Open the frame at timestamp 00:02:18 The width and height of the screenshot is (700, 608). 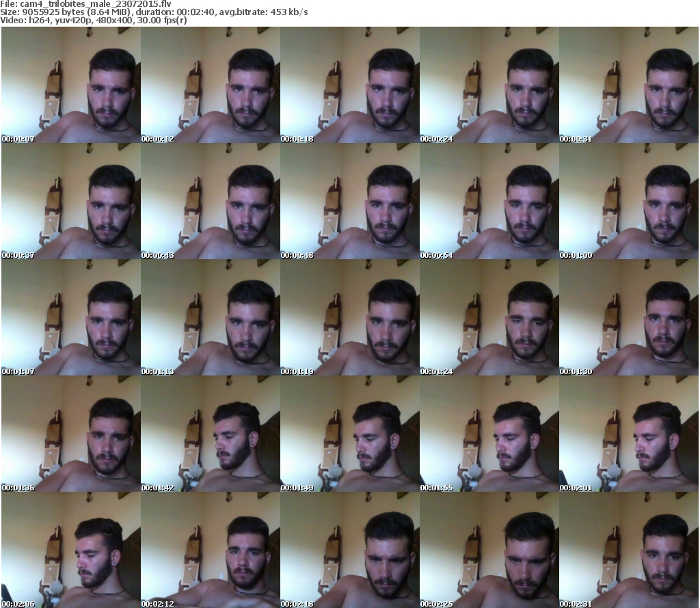(x=349, y=550)
